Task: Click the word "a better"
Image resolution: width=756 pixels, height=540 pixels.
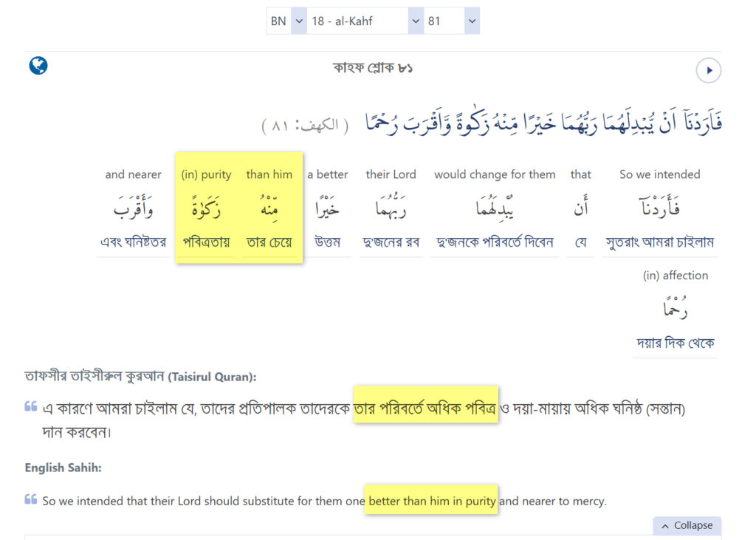Action: pyautogui.click(x=327, y=210)
